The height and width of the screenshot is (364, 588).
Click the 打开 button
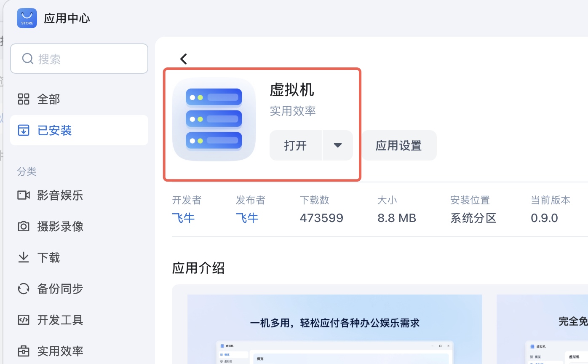(x=296, y=145)
